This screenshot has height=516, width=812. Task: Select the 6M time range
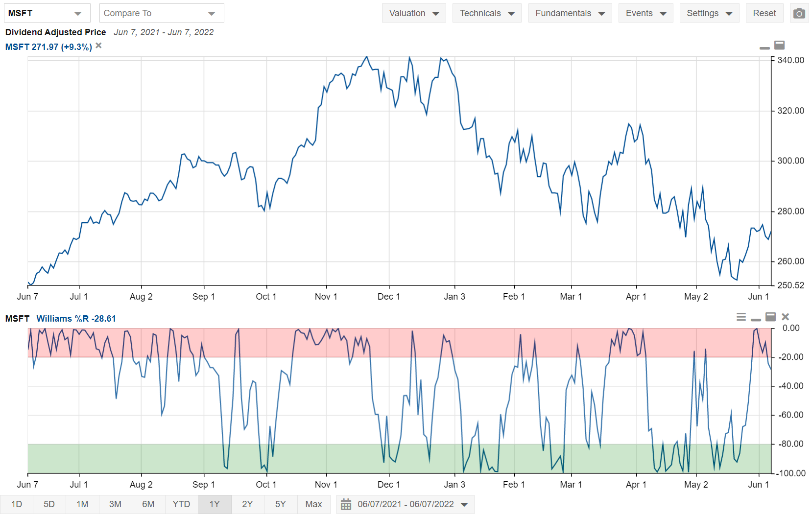(x=148, y=504)
